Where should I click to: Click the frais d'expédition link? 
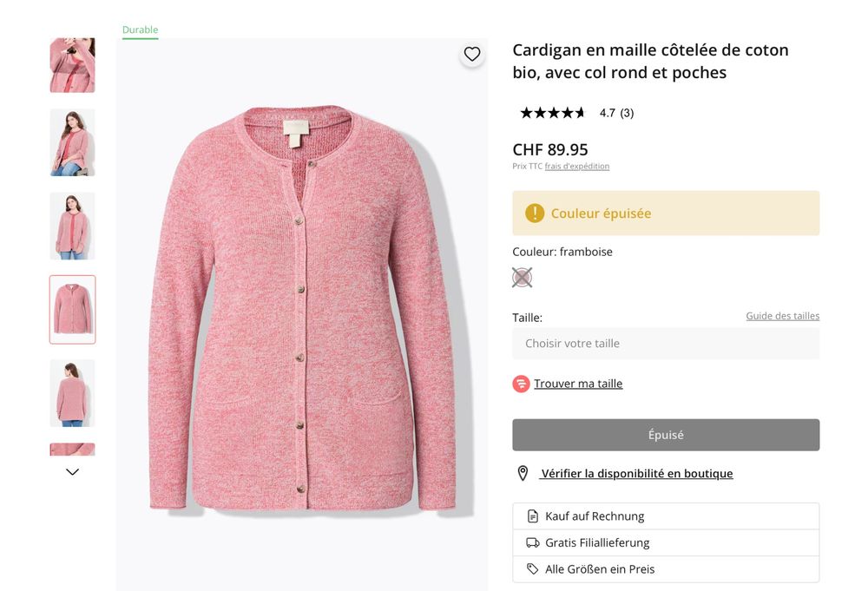577,167
